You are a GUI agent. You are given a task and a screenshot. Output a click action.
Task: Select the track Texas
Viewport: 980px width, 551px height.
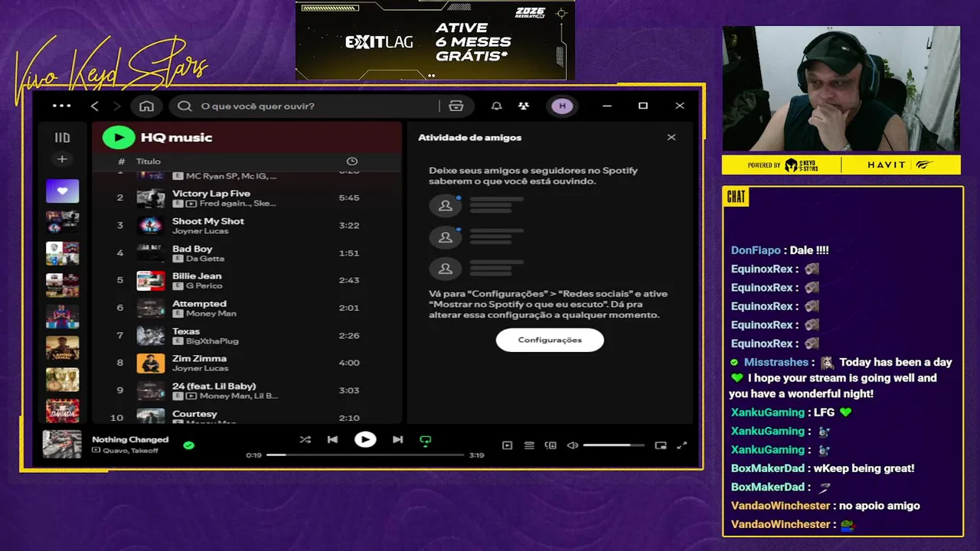186,331
